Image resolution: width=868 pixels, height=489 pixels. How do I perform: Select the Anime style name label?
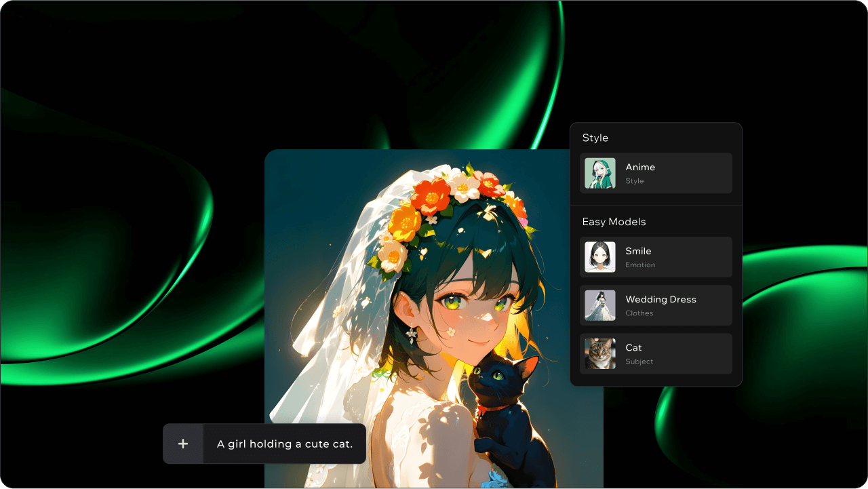tap(640, 167)
